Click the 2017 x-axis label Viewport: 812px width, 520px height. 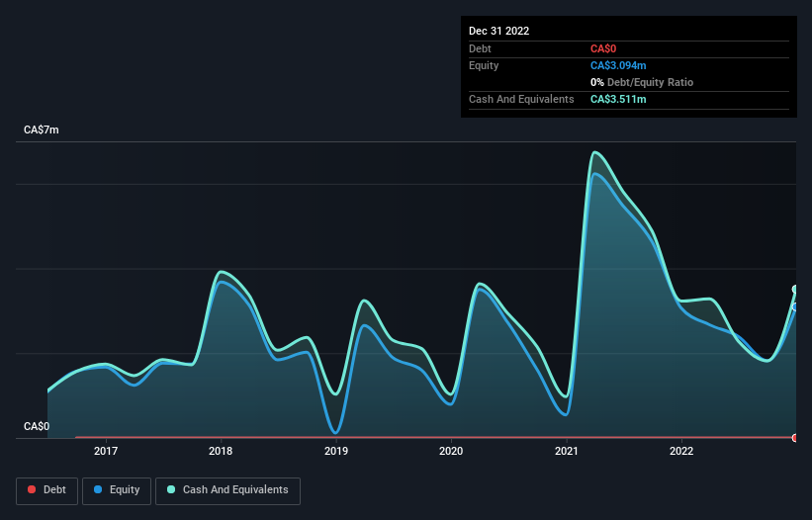point(106,451)
